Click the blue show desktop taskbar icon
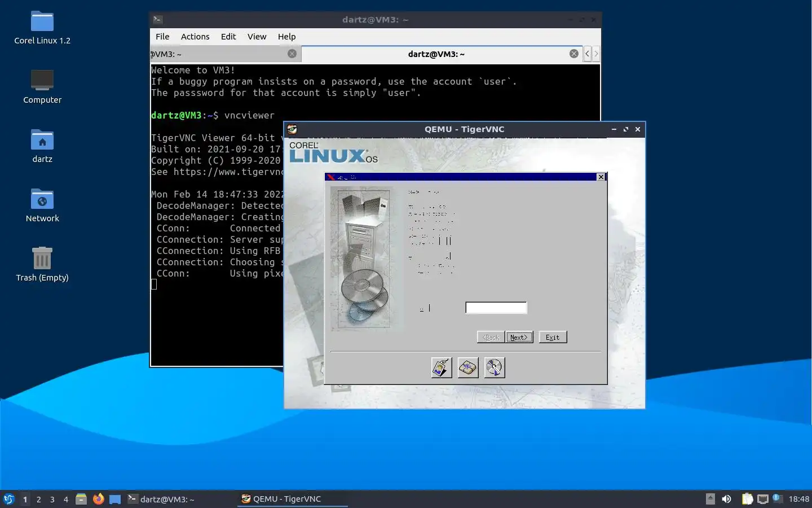Viewport: 812px width, 508px height. [x=115, y=499]
